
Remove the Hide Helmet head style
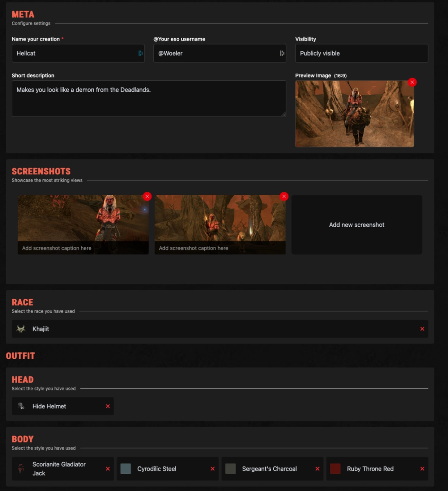tap(108, 406)
